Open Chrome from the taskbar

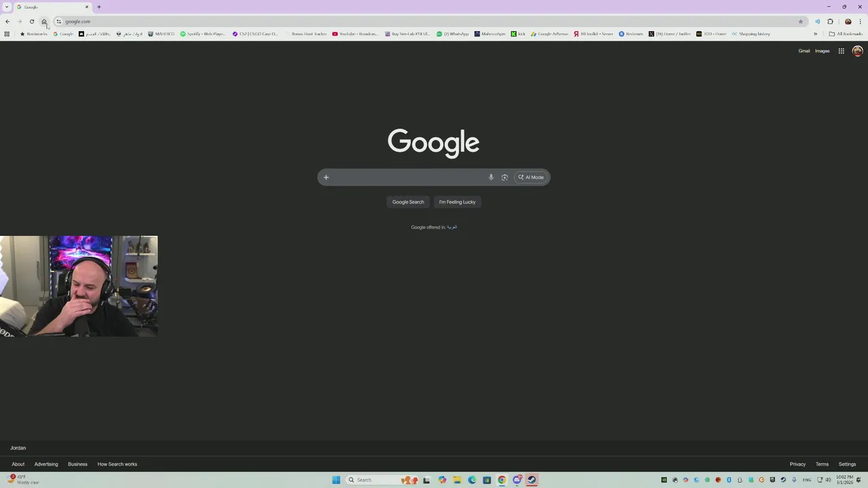502,480
